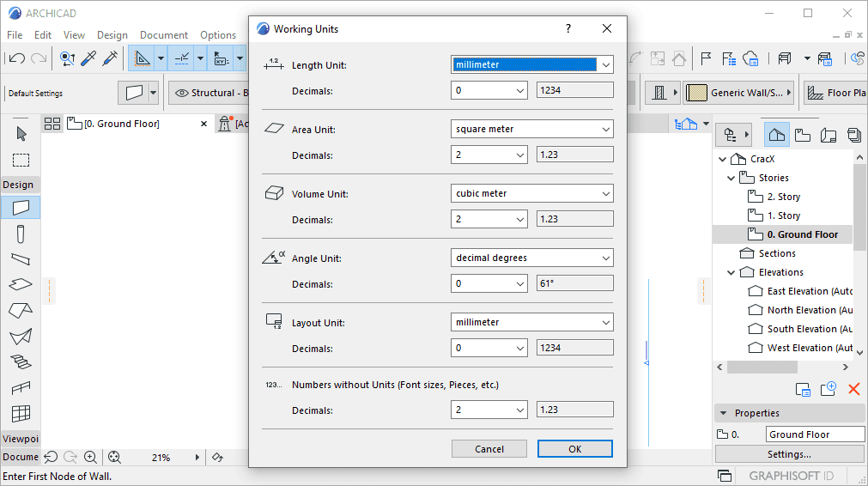
Task: Open Numbers without Units Decimals dropdown
Action: (x=489, y=410)
